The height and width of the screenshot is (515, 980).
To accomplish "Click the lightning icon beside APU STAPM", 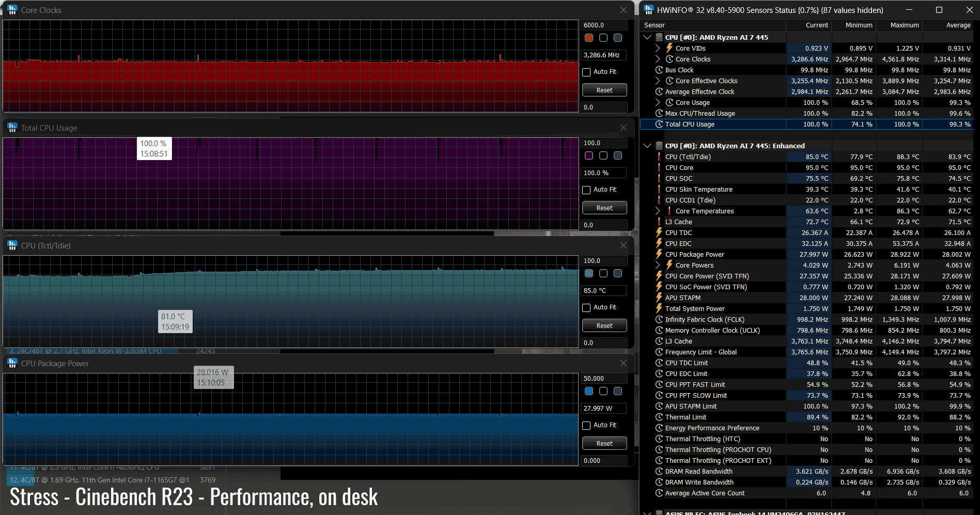I will (659, 298).
